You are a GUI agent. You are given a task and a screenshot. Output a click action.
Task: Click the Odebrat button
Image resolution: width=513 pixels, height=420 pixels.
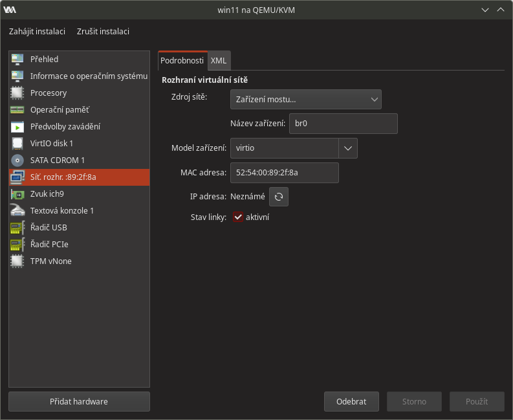[351, 401]
